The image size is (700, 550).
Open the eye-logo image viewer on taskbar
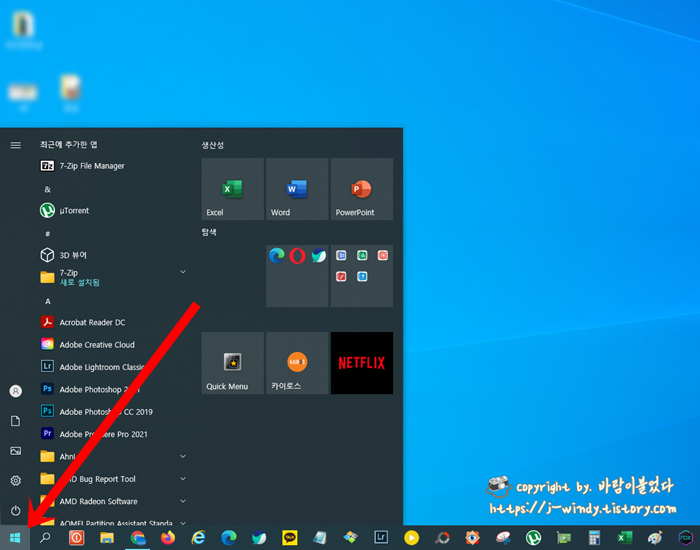click(472, 538)
